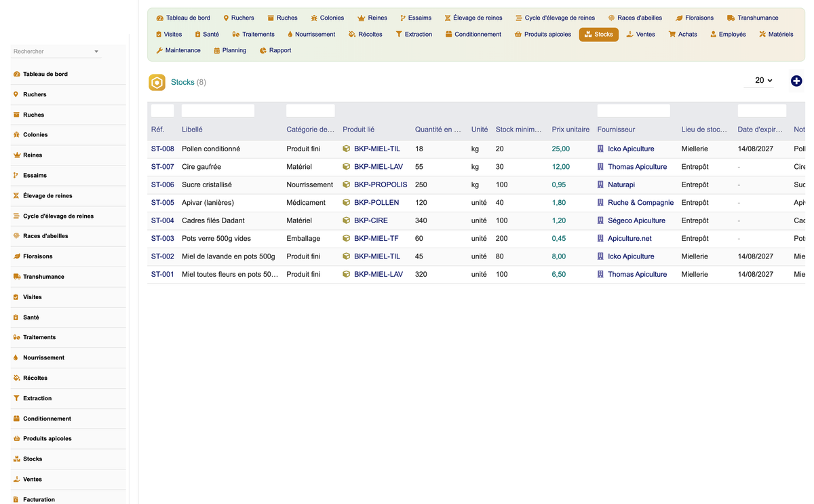This screenshot has width=814, height=504.
Task: Open the Récoltes tab
Action: [366, 34]
